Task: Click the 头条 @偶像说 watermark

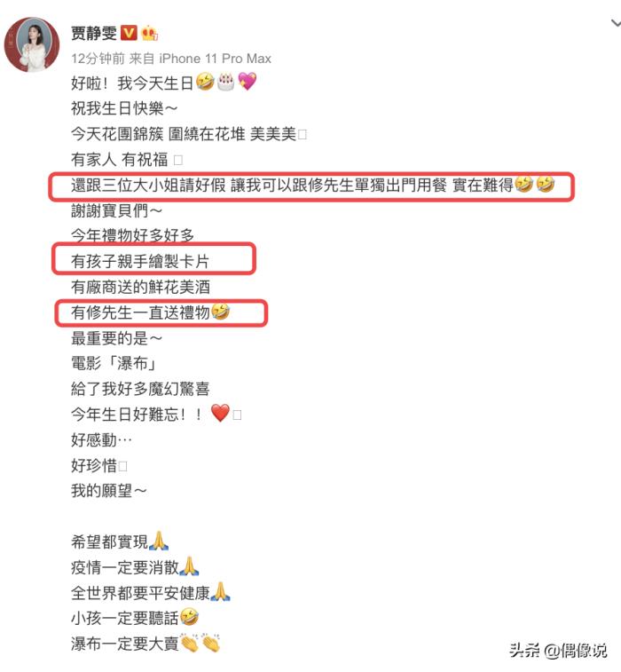Action: [x=558, y=651]
